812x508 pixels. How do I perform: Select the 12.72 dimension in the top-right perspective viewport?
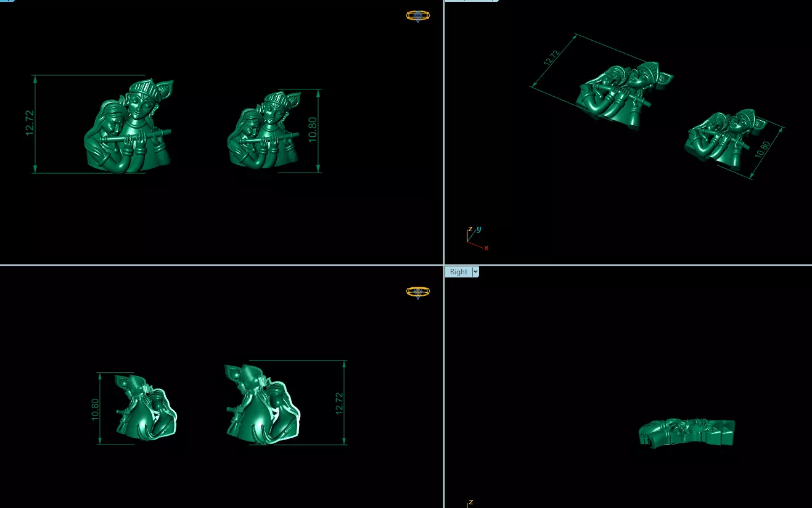coord(551,59)
